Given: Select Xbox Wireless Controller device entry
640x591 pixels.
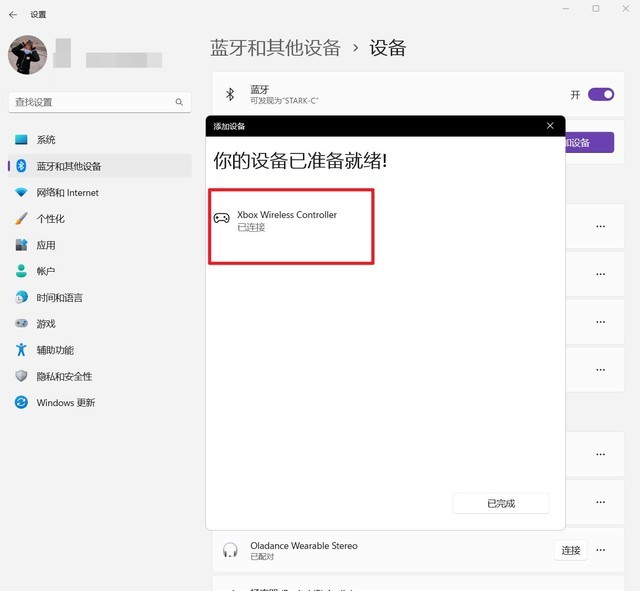Looking at the screenshot, I should tap(291, 227).
